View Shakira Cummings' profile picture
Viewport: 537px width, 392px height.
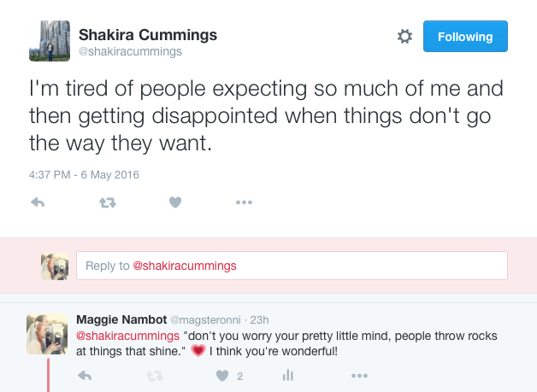click(50, 41)
